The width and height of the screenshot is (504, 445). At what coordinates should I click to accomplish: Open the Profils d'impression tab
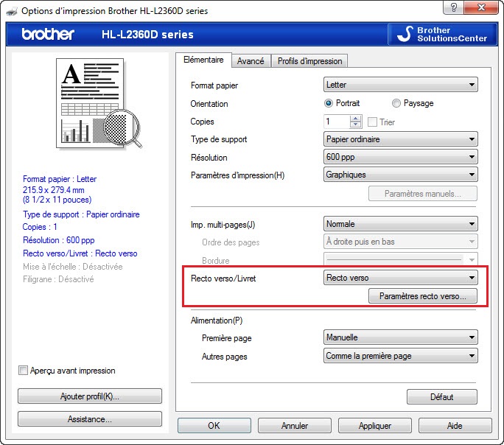309,61
